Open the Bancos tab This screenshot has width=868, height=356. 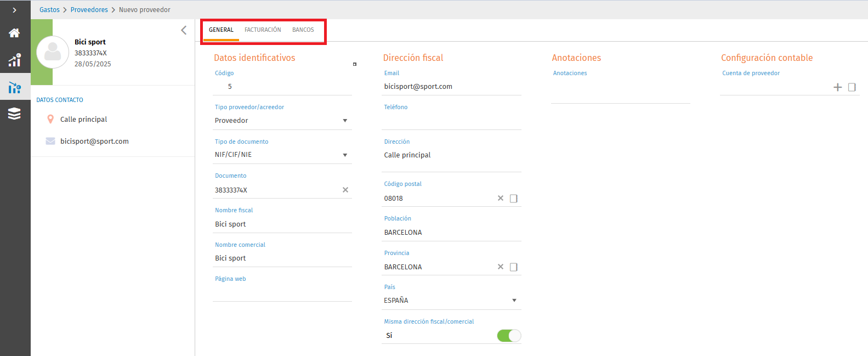point(303,30)
